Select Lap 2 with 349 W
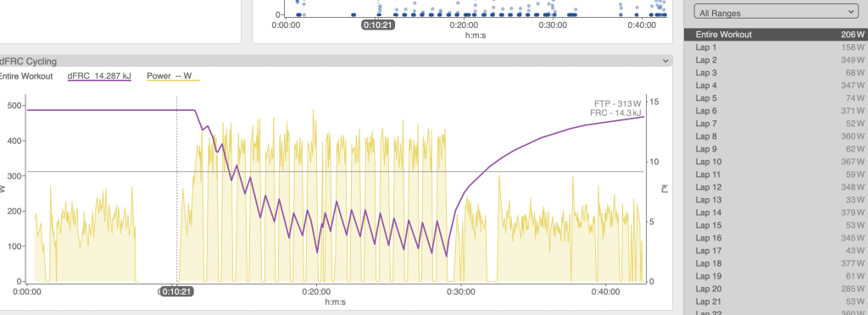 coord(776,60)
